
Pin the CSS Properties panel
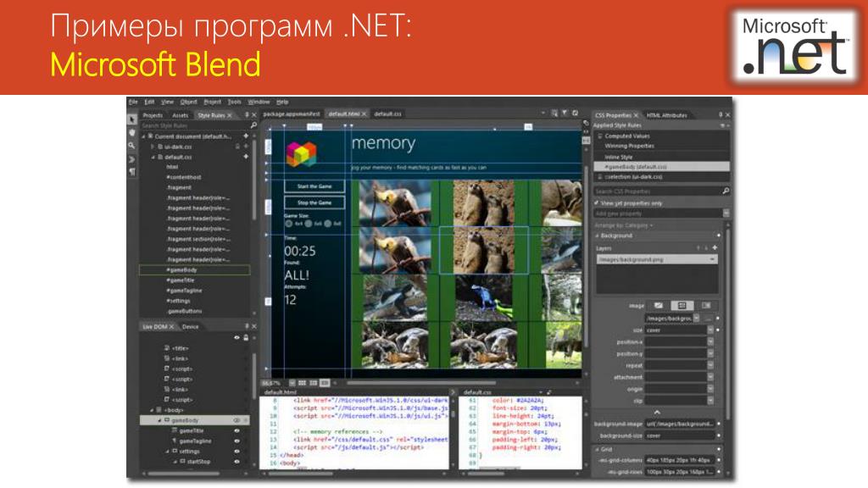point(721,115)
